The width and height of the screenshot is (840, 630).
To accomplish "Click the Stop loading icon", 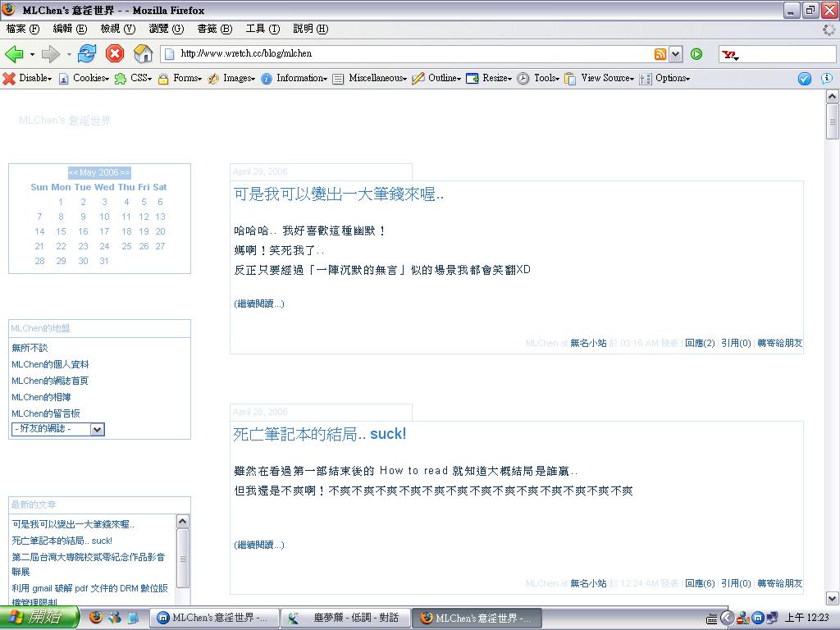I will [x=115, y=54].
